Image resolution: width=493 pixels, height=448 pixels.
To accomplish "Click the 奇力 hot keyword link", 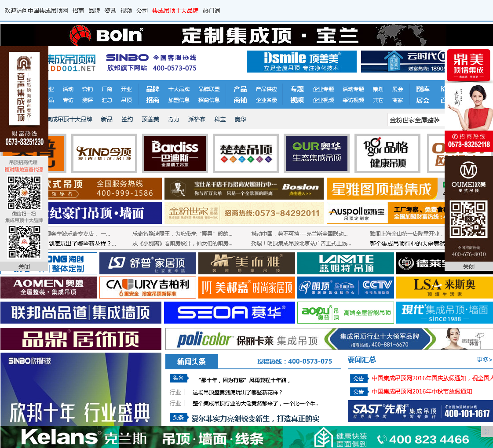I will click(174, 120).
